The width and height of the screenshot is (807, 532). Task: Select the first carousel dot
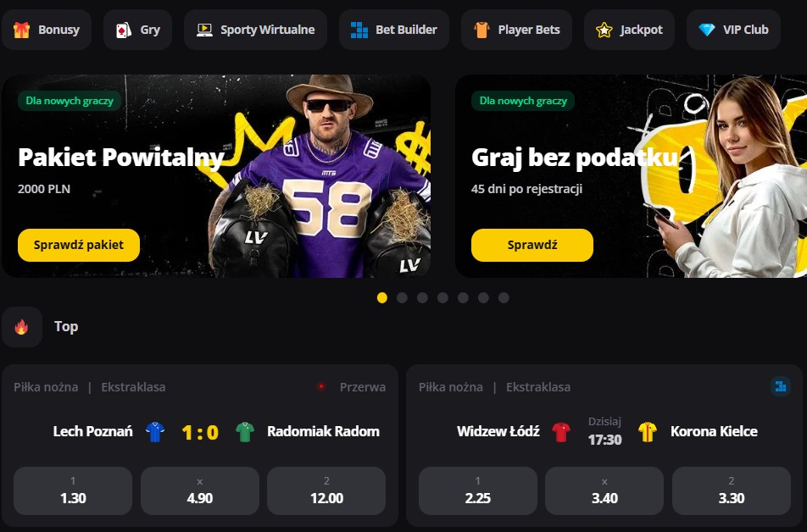pyautogui.click(x=381, y=298)
